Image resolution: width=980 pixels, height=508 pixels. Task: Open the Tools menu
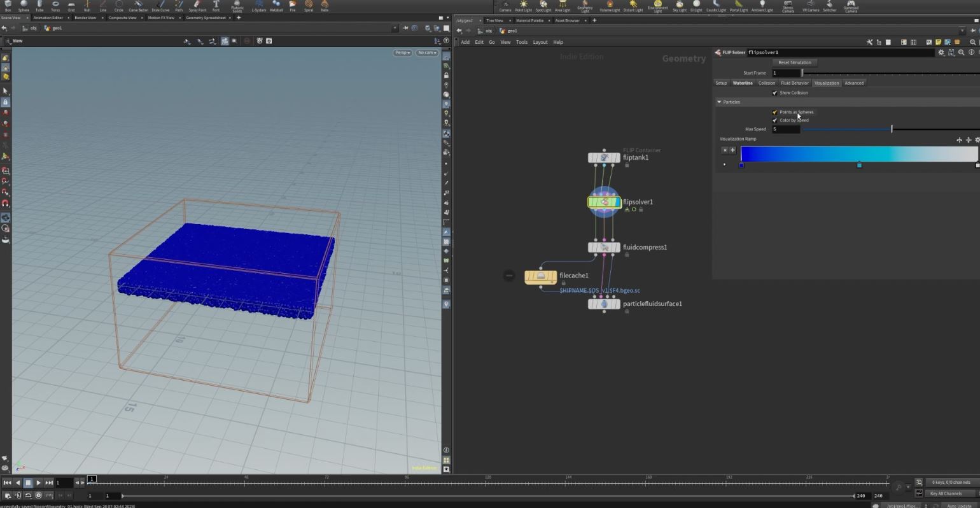[521, 42]
